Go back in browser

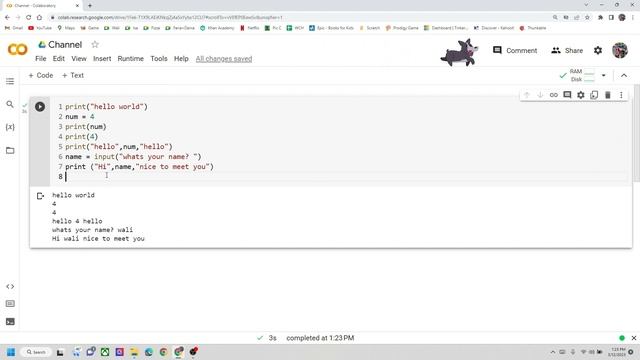[x=7, y=18]
